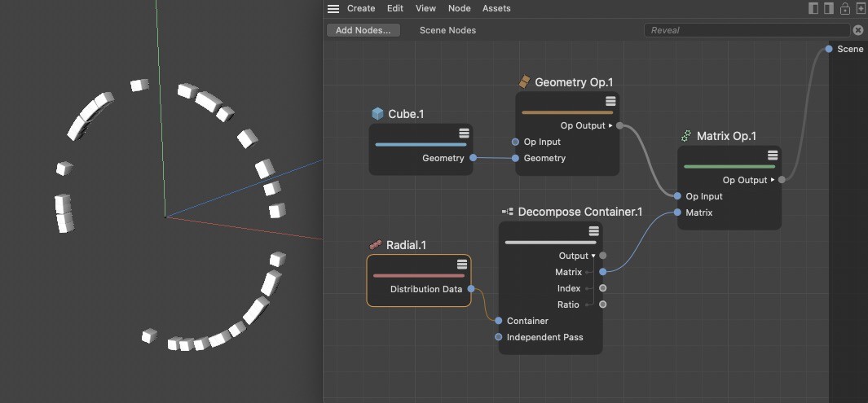Open Cube.1 node options menu icon
The height and width of the screenshot is (403, 868).
[464, 134]
